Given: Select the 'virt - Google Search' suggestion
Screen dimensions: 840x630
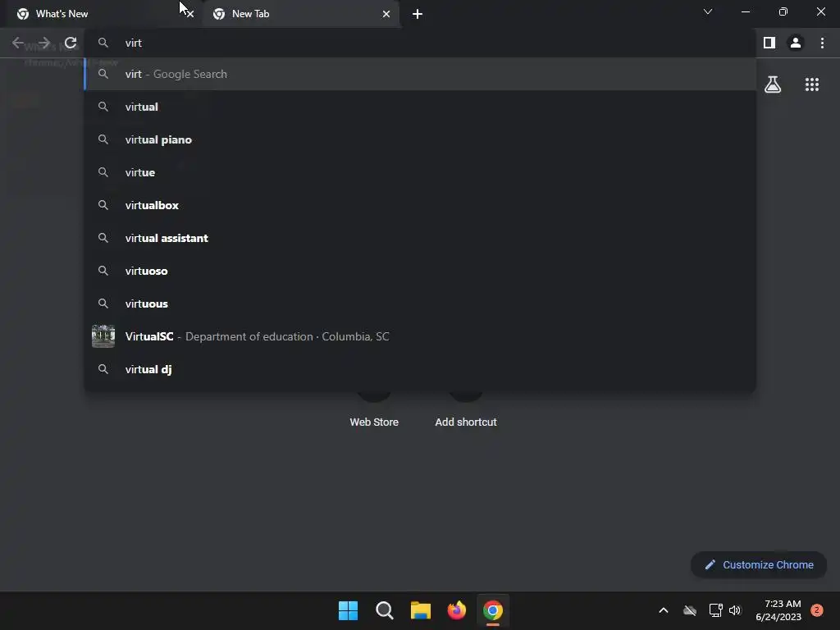Looking at the screenshot, I should 421,74.
